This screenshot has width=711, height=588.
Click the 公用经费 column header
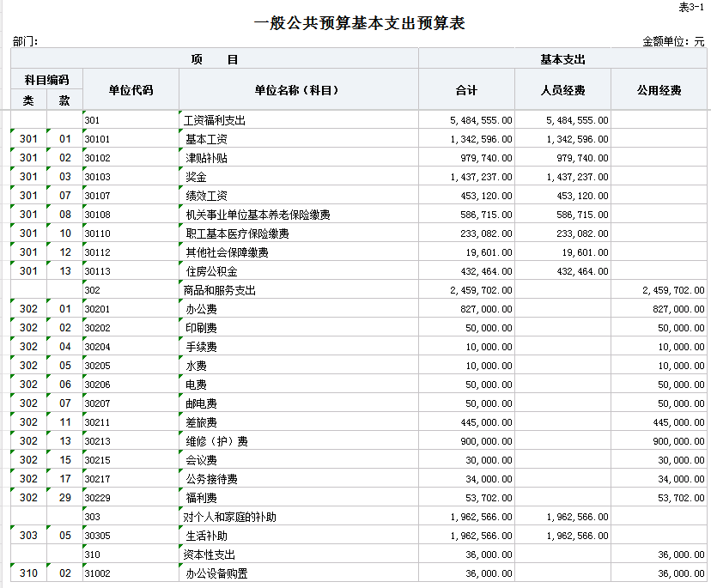pyautogui.click(x=659, y=90)
